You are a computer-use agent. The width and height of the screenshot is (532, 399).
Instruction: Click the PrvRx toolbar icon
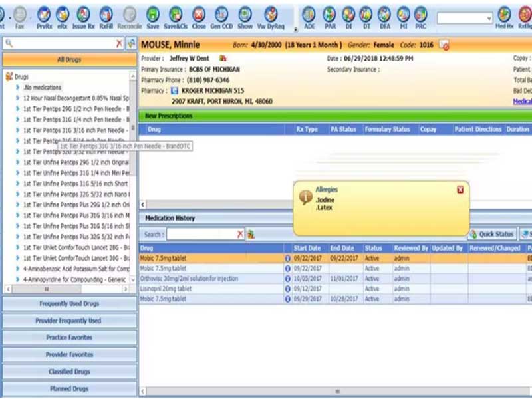pyautogui.click(x=44, y=18)
